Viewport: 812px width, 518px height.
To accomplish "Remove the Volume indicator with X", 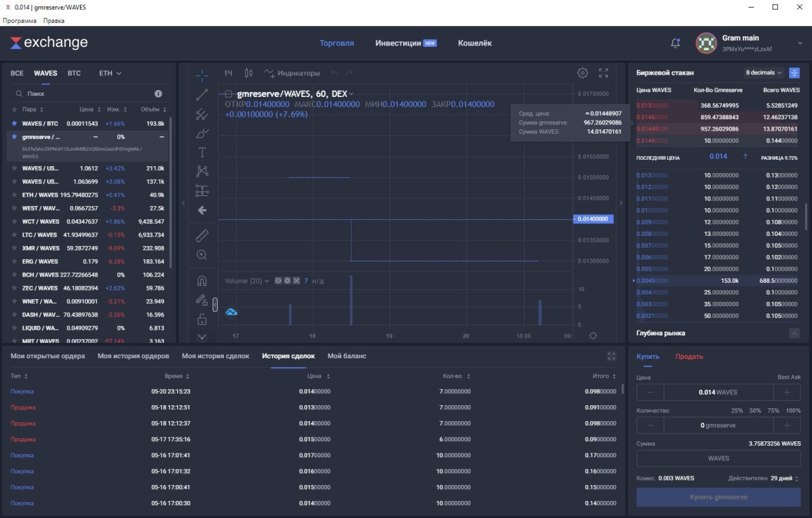I will coord(296,281).
